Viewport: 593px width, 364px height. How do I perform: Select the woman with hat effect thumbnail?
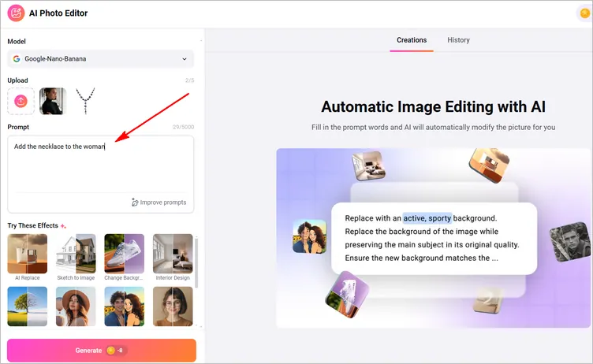tap(76, 306)
